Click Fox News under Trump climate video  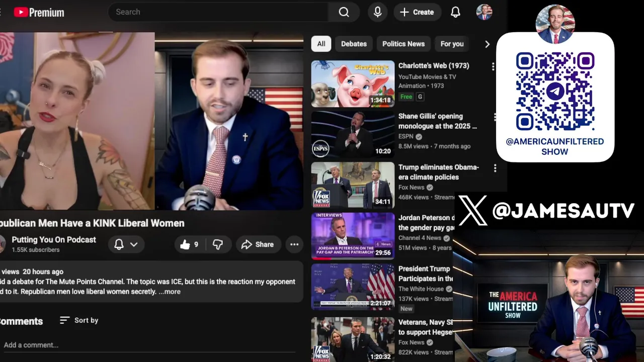coord(412,188)
